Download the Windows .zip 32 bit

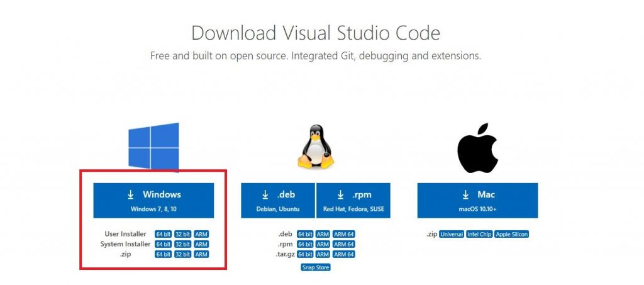(x=182, y=254)
